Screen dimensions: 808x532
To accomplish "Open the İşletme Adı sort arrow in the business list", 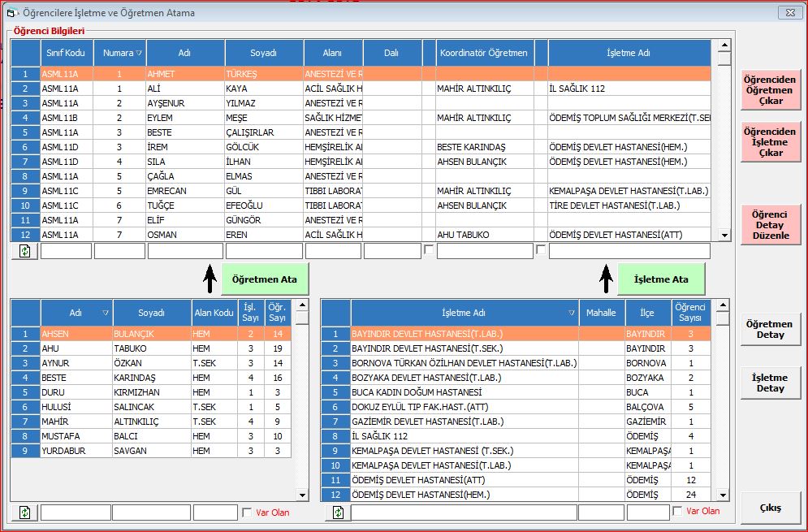I will pos(572,314).
